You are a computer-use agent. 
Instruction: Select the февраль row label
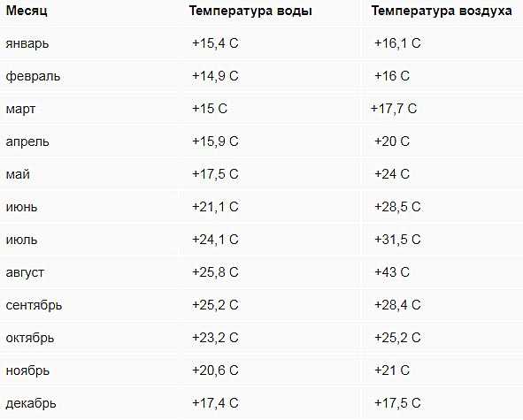pyautogui.click(x=33, y=76)
